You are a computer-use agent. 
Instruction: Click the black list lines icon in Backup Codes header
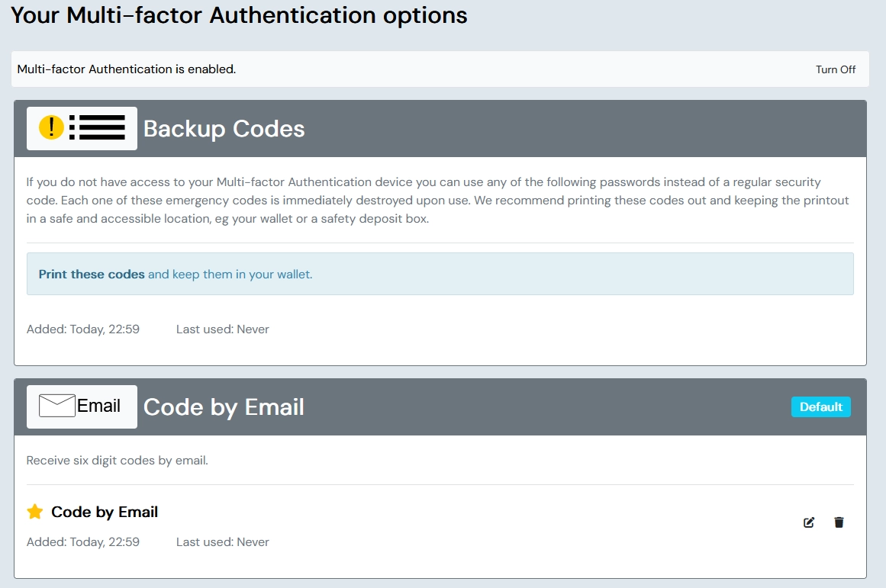(97, 127)
